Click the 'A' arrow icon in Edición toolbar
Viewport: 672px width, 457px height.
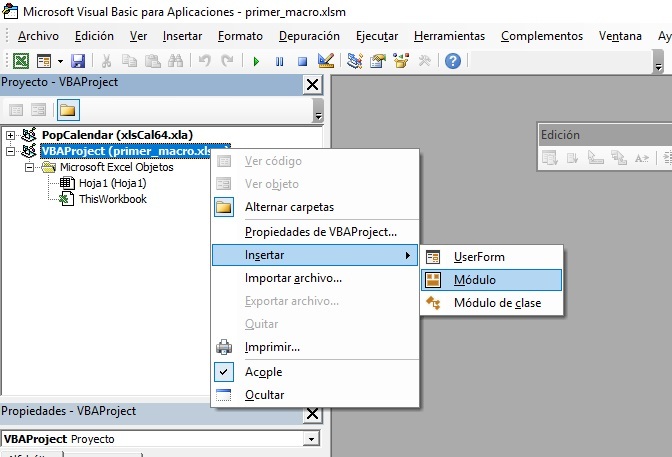(x=642, y=158)
